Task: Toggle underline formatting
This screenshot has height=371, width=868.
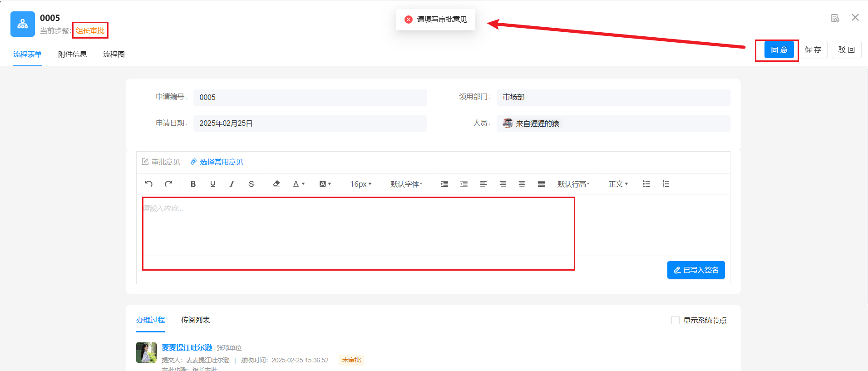Action: click(x=212, y=184)
